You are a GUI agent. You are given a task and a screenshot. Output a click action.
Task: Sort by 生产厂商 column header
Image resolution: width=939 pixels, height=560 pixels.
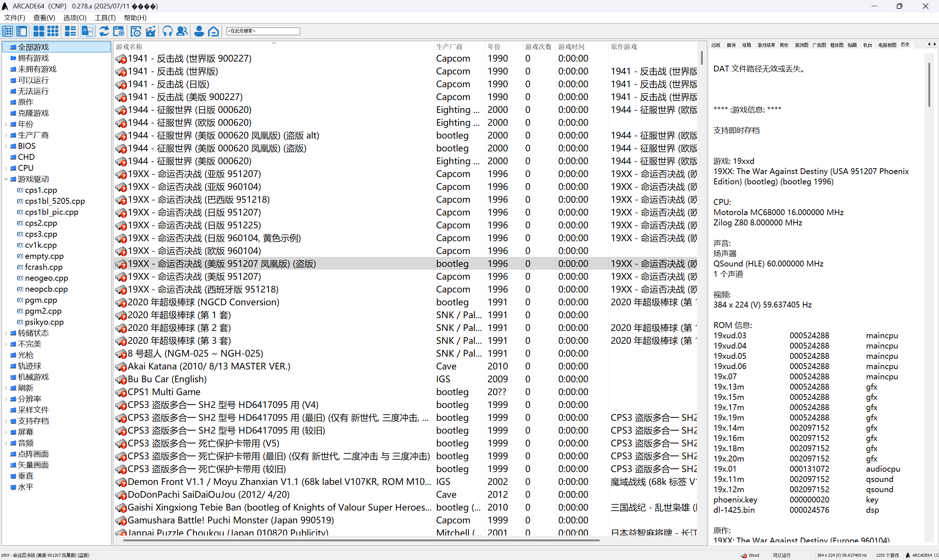[x=459, y=47]
